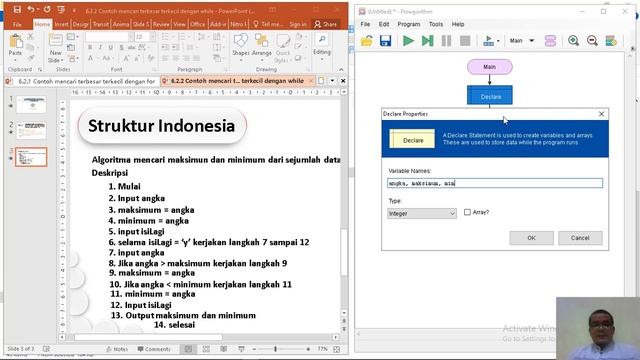Toggle Underline formatting in the Font group
The height and width of the screenshot is (360, 640).
(x=110, y=48)
